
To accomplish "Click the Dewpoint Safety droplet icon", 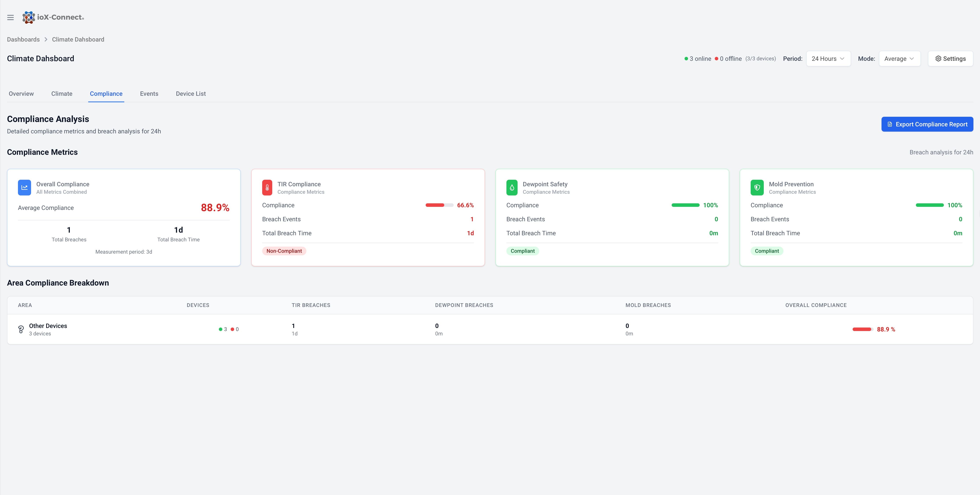I will [x=512, y=187].
